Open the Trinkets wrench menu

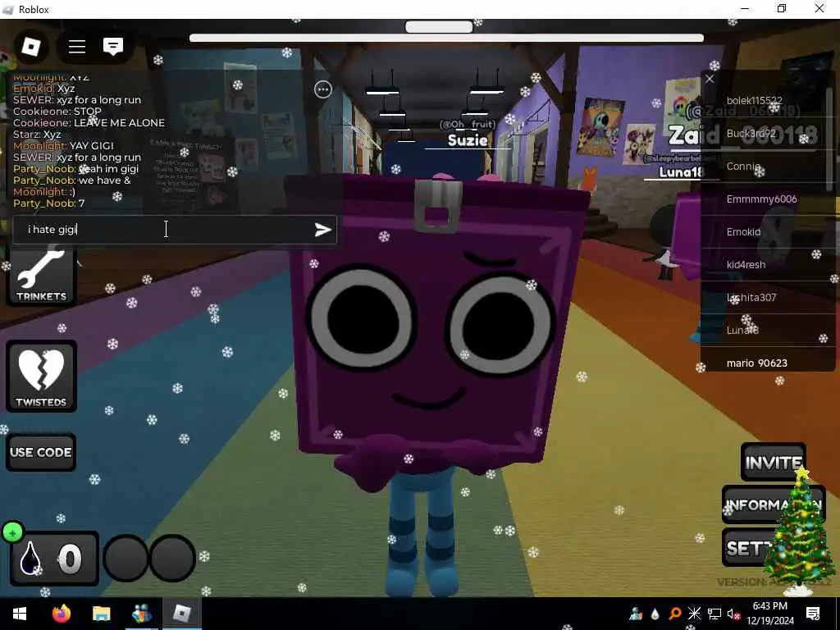point(41,276)
